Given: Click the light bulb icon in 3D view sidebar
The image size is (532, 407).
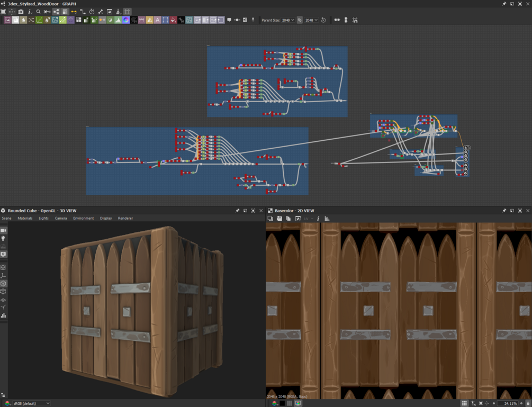Looking at the screenshot, I should pyautogui.click(x=4, y=239).
